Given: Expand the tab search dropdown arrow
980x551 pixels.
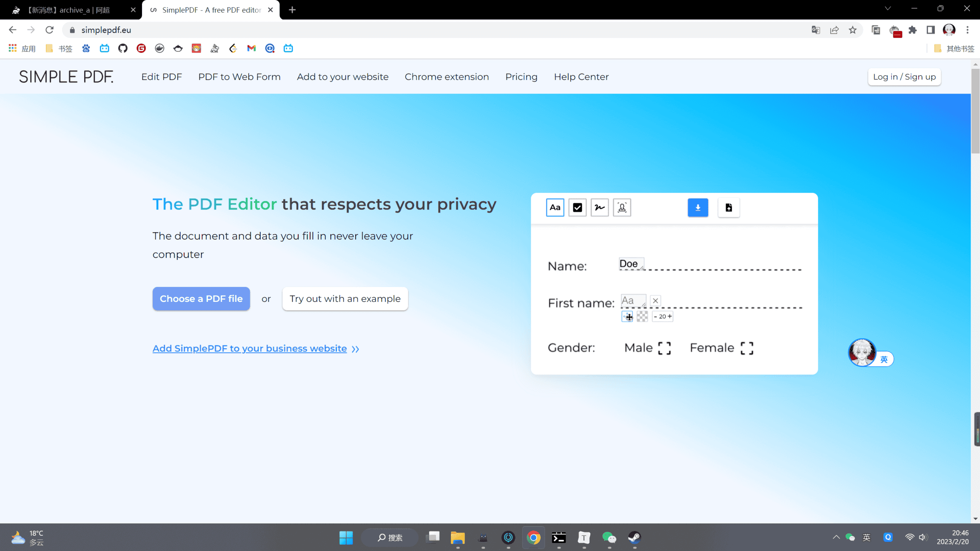Looking at the screenshot, I should click(x=888, y=9).
